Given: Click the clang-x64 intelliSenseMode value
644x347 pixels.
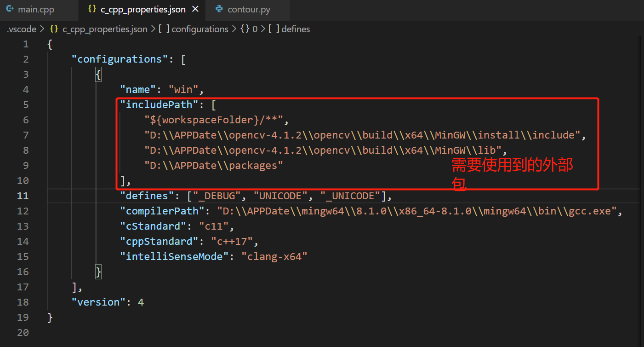Looking at the screenshot, I should click(x=274, y=256).
